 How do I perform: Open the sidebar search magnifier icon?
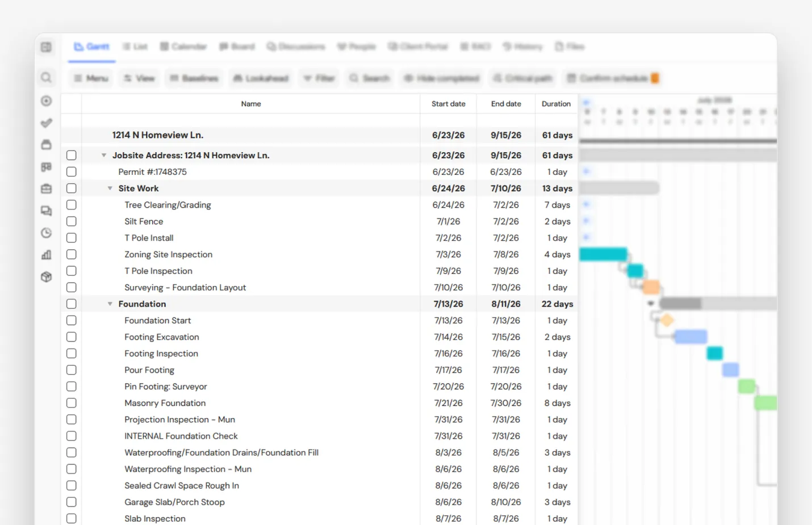tap(47, 78)
